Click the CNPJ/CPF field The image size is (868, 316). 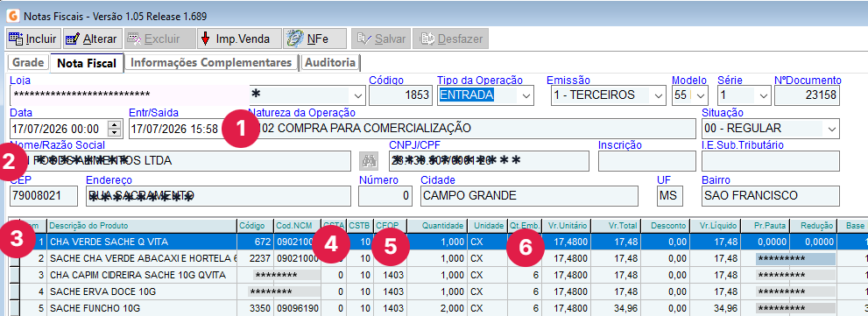[490, 161]
